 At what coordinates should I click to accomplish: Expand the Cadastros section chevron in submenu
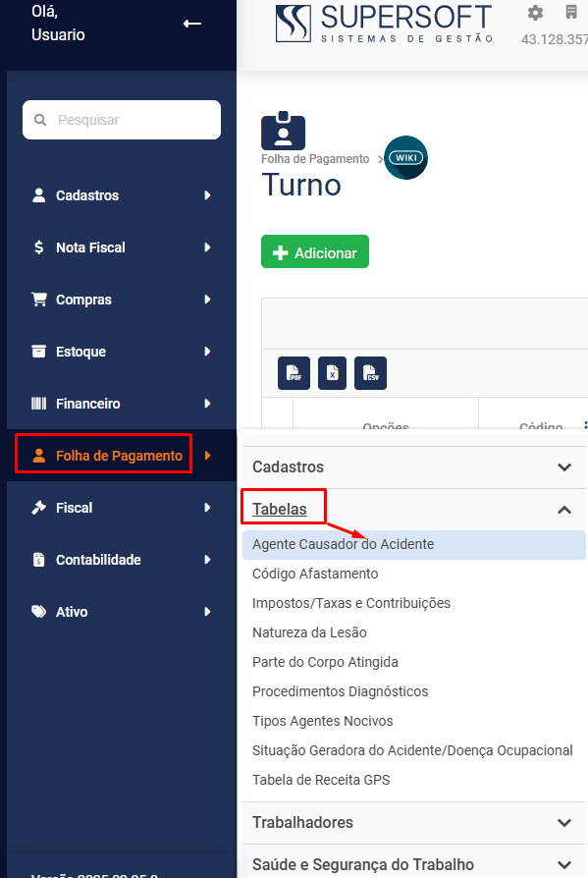[x=564, y=467]
